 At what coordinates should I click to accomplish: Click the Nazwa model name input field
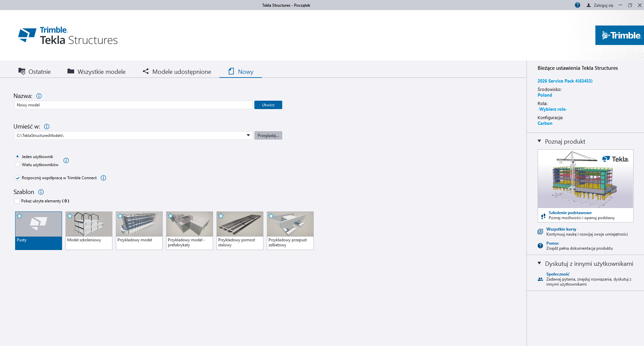point(133,105)
